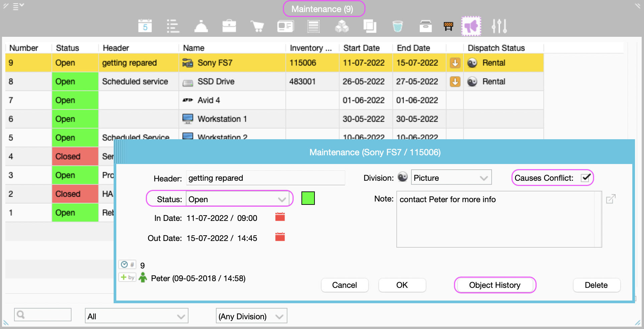Click the search input field
644x329 pixels.
pos(43,315)
